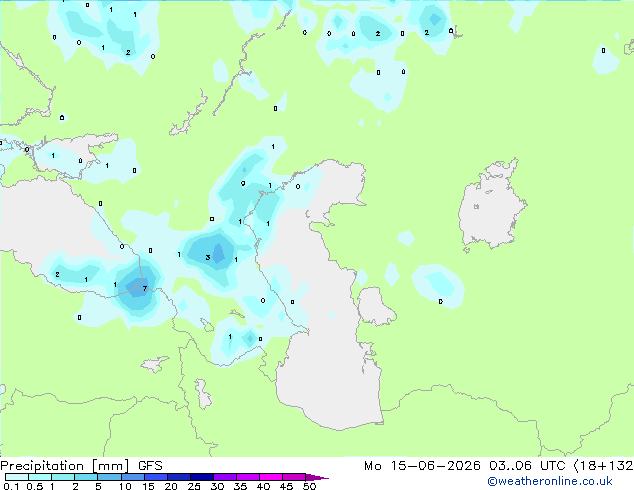The image size is (634, 490).
Task: Click the '25' legend label
Action: tap(194, 486)
